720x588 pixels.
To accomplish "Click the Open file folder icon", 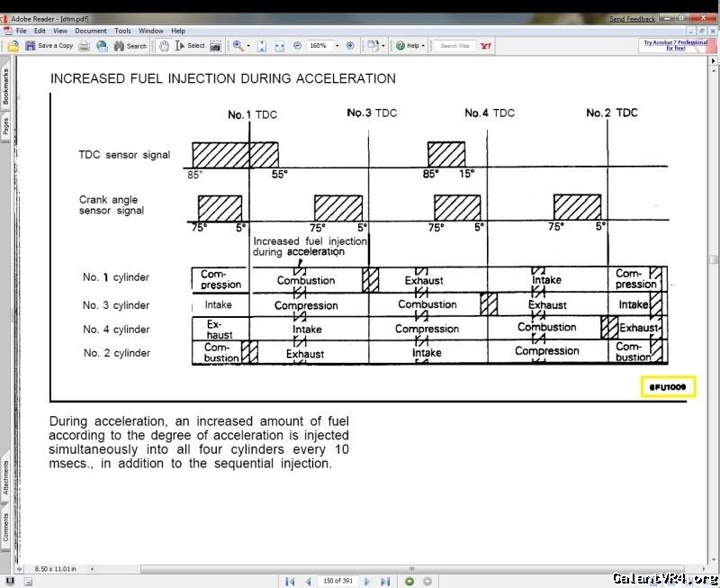I will point(13,45).
